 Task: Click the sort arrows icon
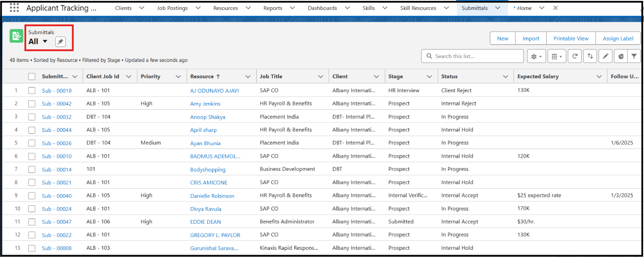click(x=590, y=56)
